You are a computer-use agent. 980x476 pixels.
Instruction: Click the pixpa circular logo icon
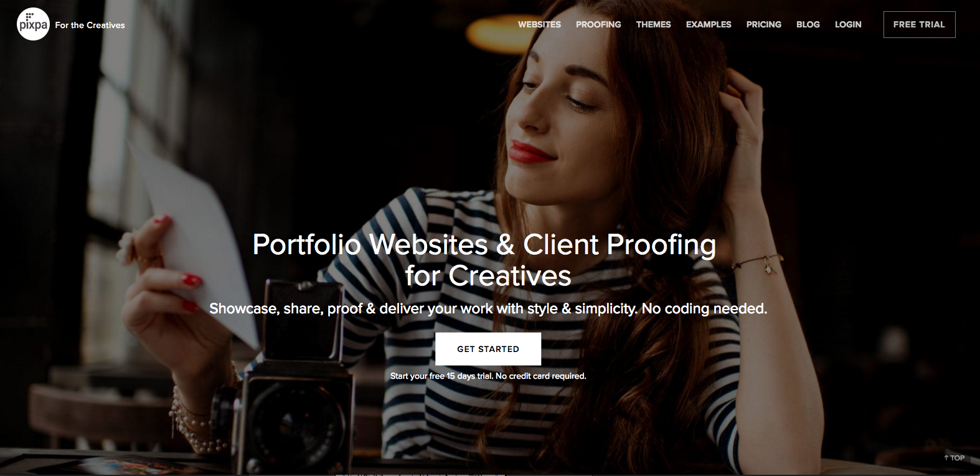[x=33, y=24]
